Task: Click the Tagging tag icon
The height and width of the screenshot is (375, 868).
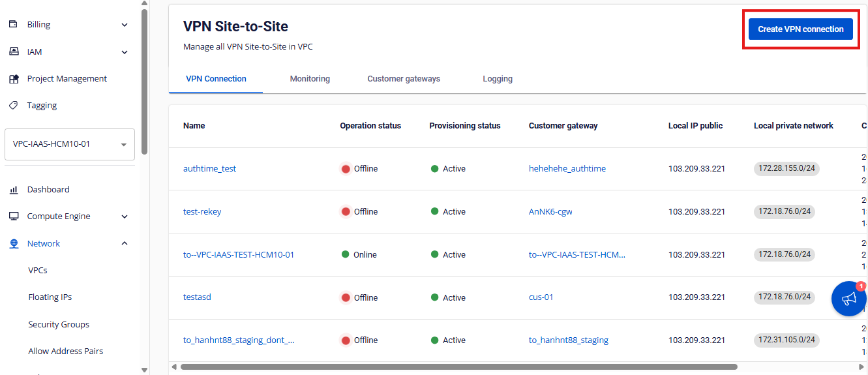Action: coord(13,106)
